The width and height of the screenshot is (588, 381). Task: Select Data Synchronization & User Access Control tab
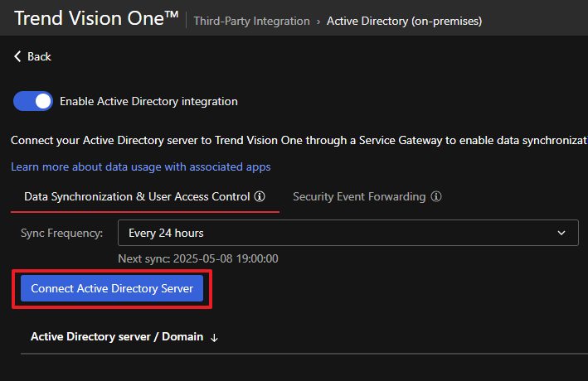[x=137, y=197]
